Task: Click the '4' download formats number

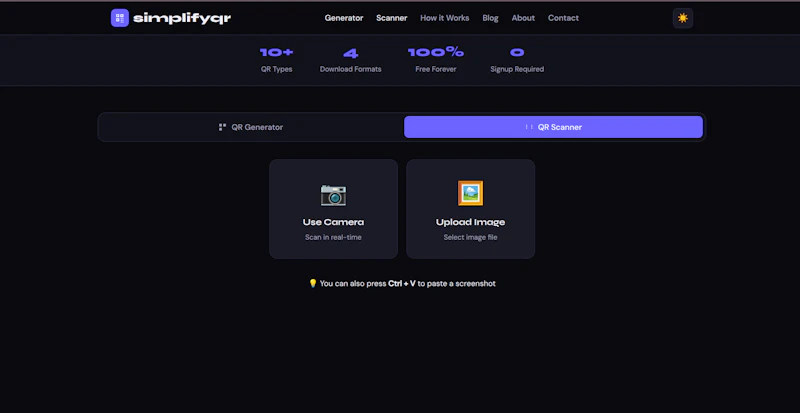Action: click(x=351, y=53)
